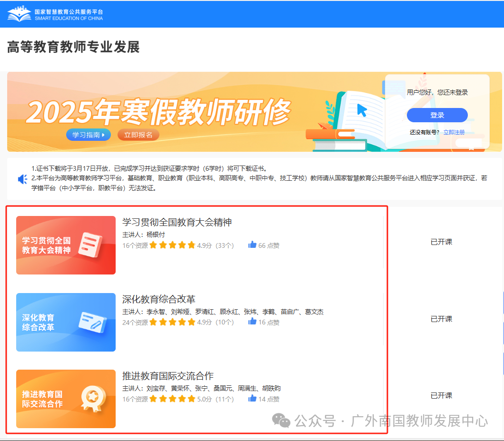
Task: Click thumbs-up icon for 推进教育国际交流合作
Action: [252, 399]
